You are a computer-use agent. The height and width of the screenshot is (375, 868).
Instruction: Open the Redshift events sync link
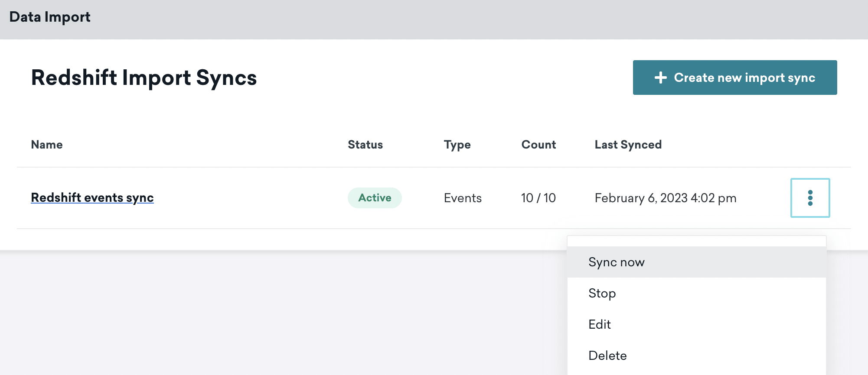click(x=92, y=198)
